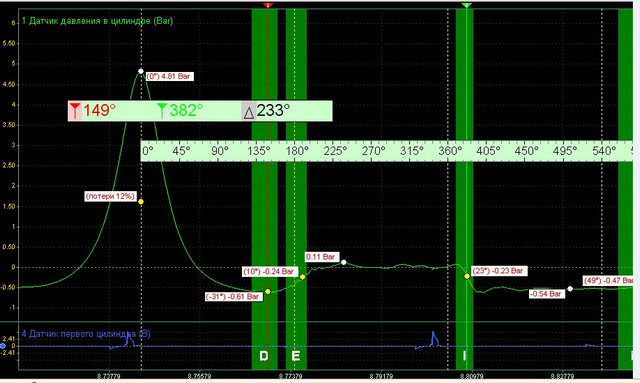This screenshot has height=383, width=640.
Task: Click the white point at -0.54 Bar
Action: 570,289
